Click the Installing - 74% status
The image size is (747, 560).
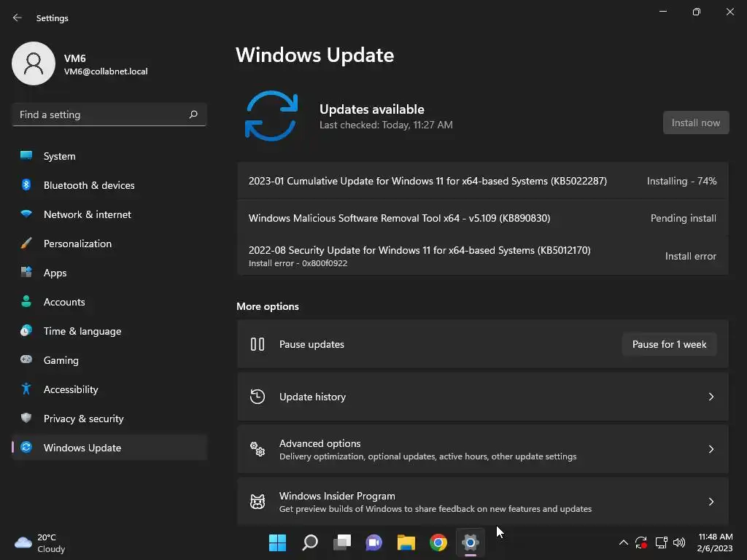click(681, 181)
